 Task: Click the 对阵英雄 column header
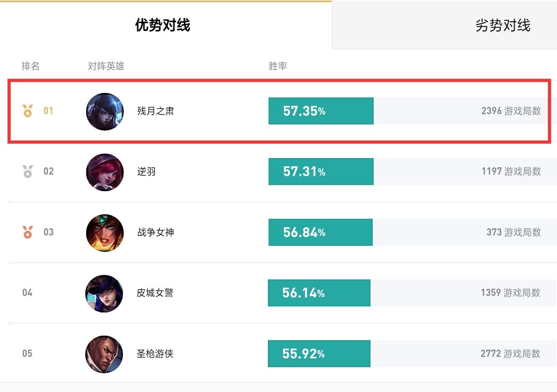(x=106, y=66)
